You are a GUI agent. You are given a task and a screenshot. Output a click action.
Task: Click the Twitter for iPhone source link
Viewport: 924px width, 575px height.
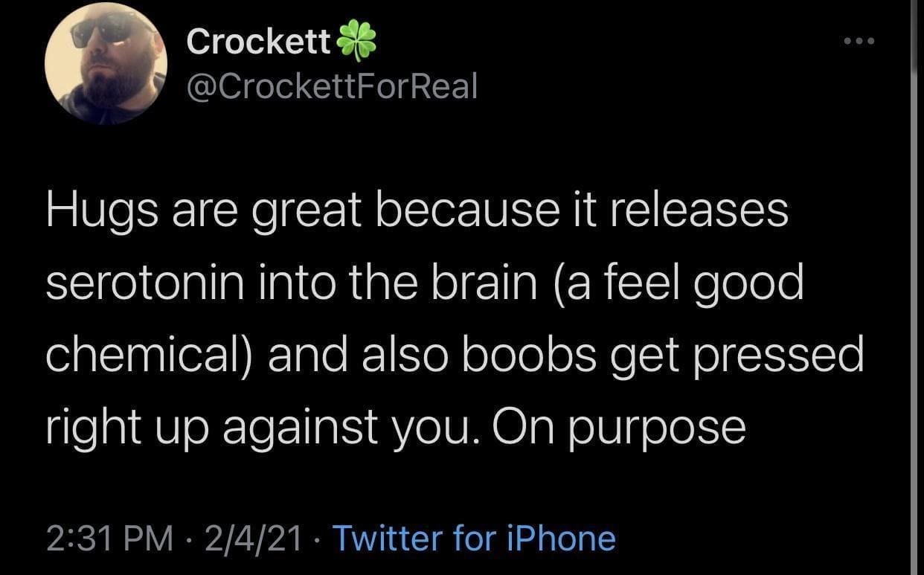474,537
